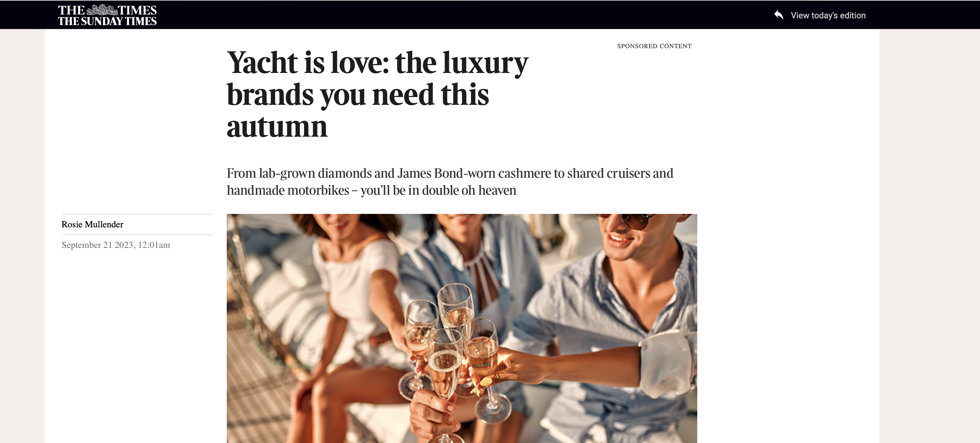980x443 pixels.
Task: Click the woman in white top in photo
Action: pos(342,304)
